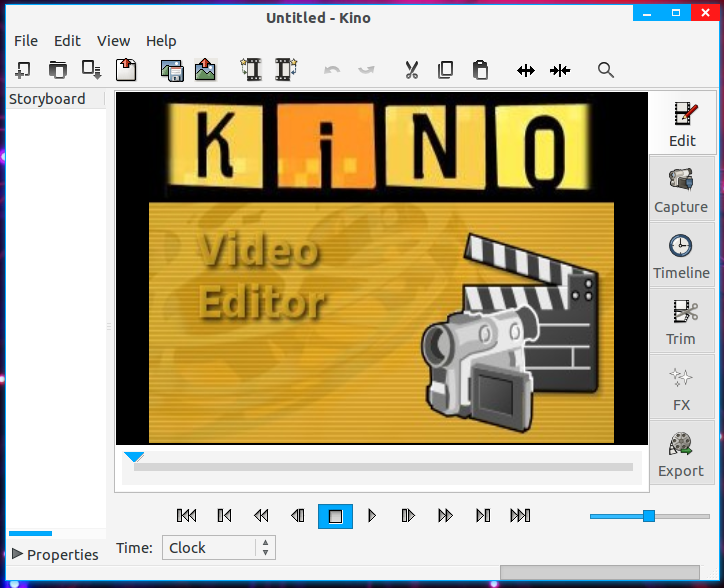The height and width of the screenshot is (588, 724).
Task: Switch to the Edit mode tab
Action: (682, 124)
